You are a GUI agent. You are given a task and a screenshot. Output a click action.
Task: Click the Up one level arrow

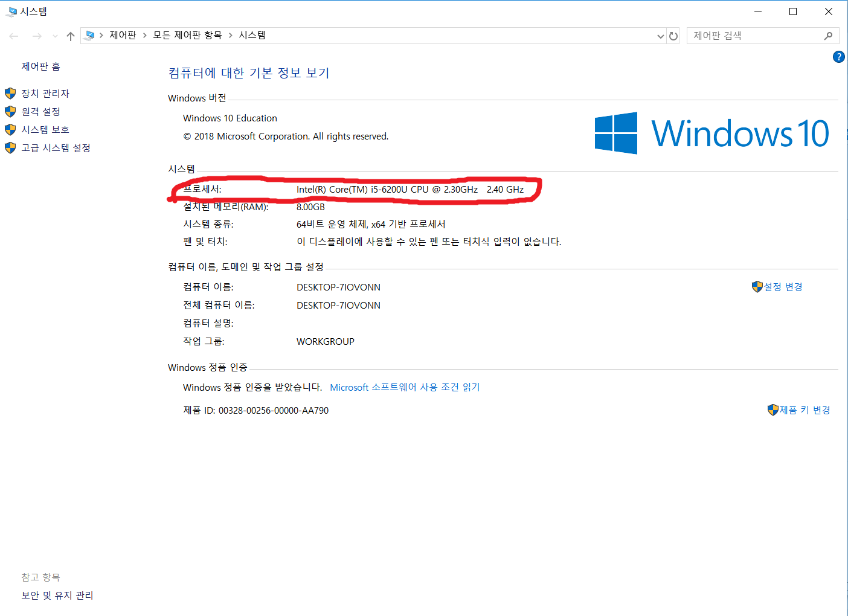click(x=71, y=36)
